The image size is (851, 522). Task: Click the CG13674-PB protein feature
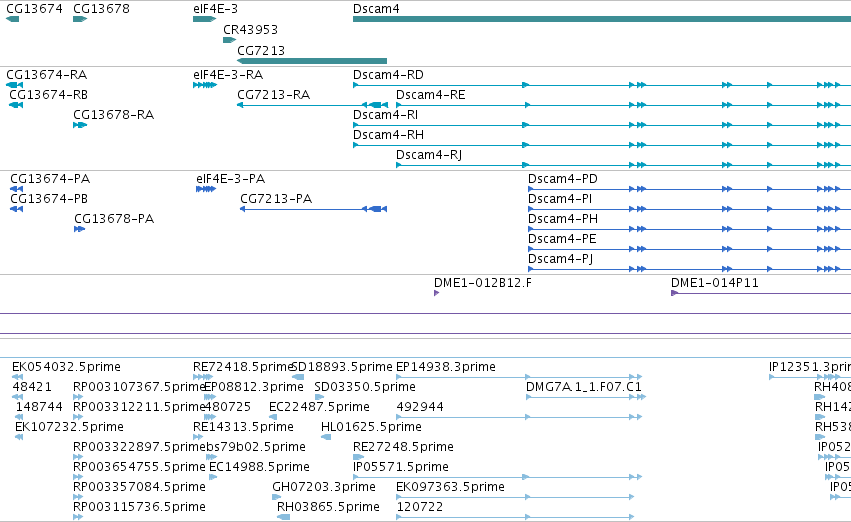click(17, 209)
